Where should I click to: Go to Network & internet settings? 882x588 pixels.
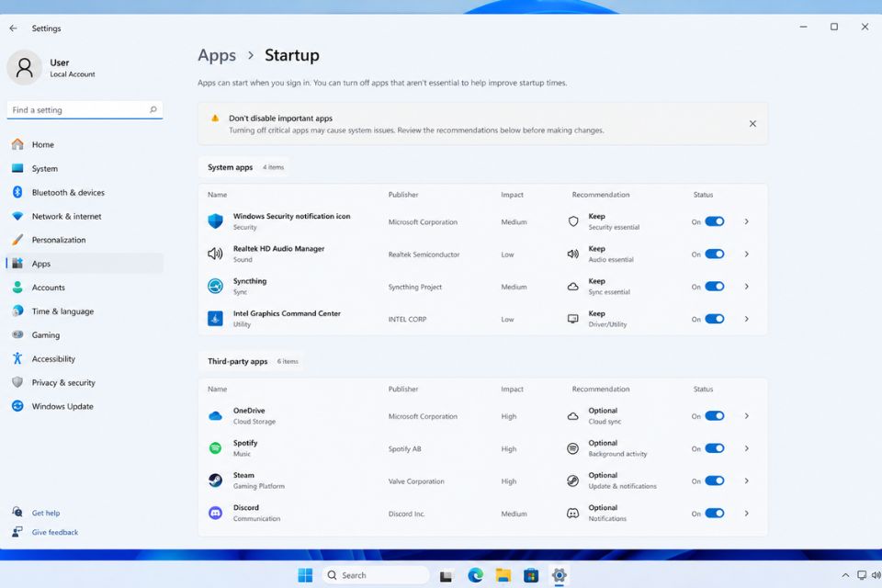coord(85,216)
